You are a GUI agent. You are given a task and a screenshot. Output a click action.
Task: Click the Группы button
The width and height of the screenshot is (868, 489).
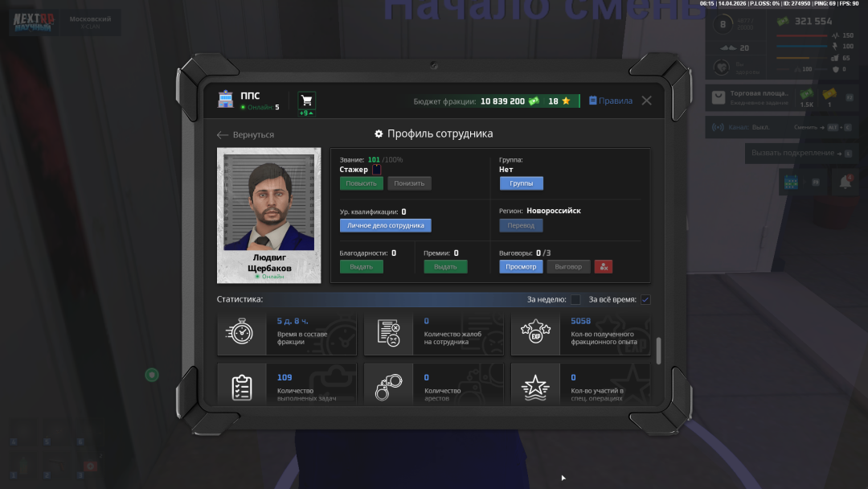click(x=521, y=183)
